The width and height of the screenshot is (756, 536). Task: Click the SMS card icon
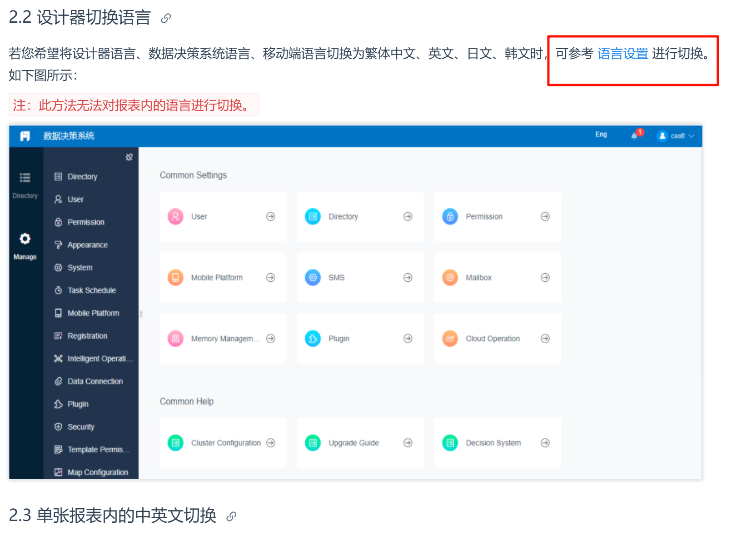pos(313,277)
